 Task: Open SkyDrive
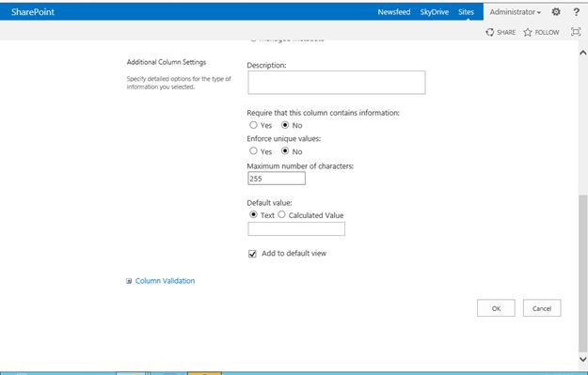435,12
